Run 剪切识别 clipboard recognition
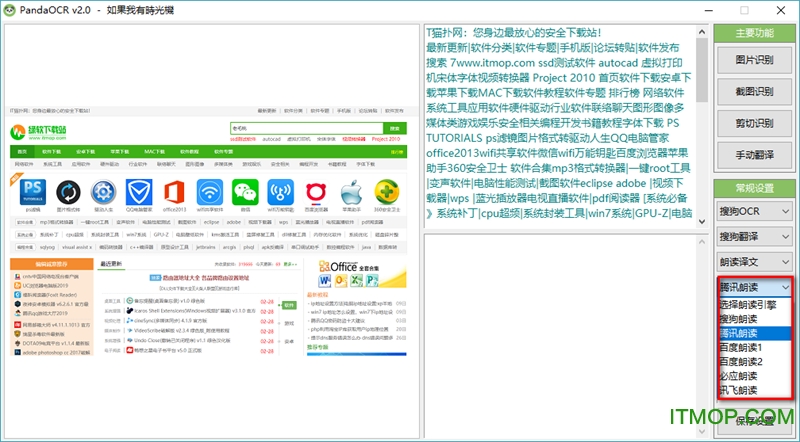 coord(754,123)
